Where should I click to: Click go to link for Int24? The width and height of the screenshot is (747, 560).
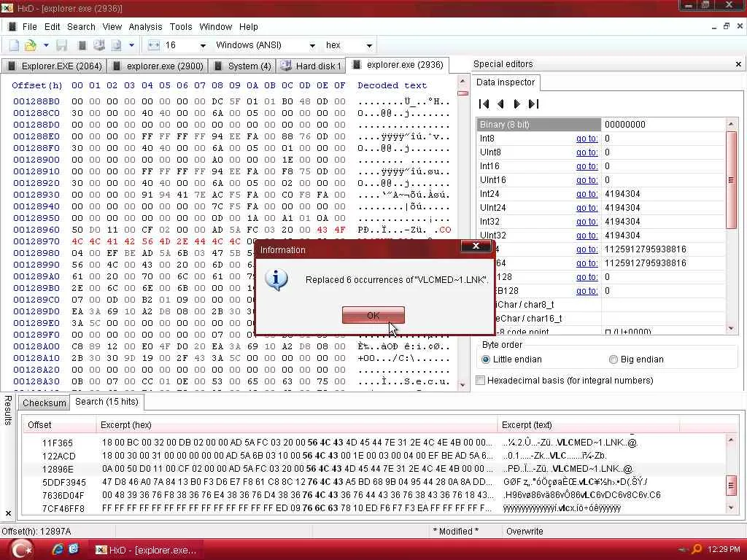pos(587,194)
